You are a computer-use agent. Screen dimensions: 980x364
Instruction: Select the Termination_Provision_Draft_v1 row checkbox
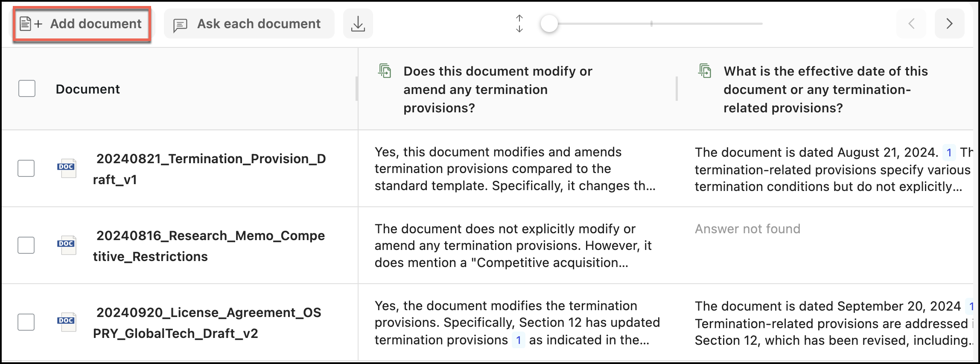pyautogui.click(x=26, y=168)
